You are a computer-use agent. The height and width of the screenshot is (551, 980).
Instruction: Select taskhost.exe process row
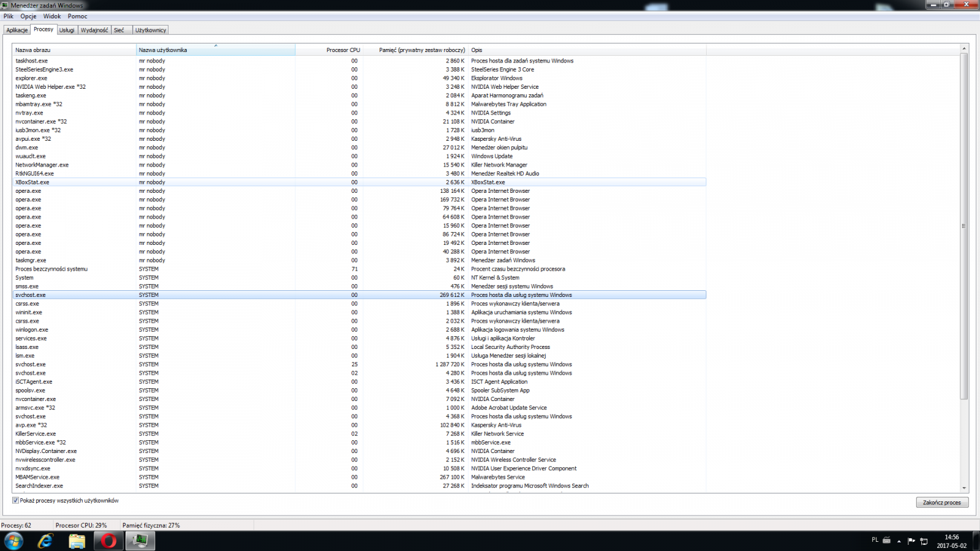click(360, 61)
